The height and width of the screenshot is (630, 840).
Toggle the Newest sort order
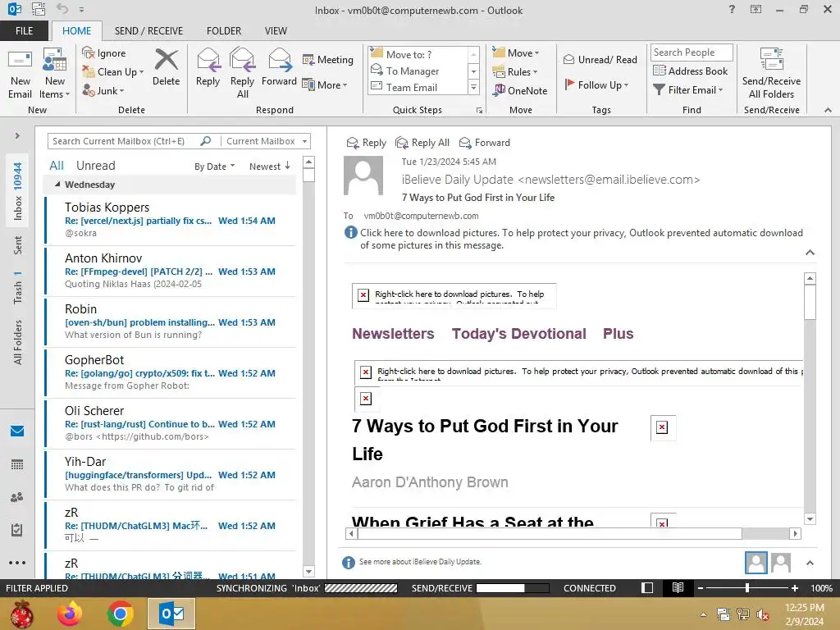point(269,167)
